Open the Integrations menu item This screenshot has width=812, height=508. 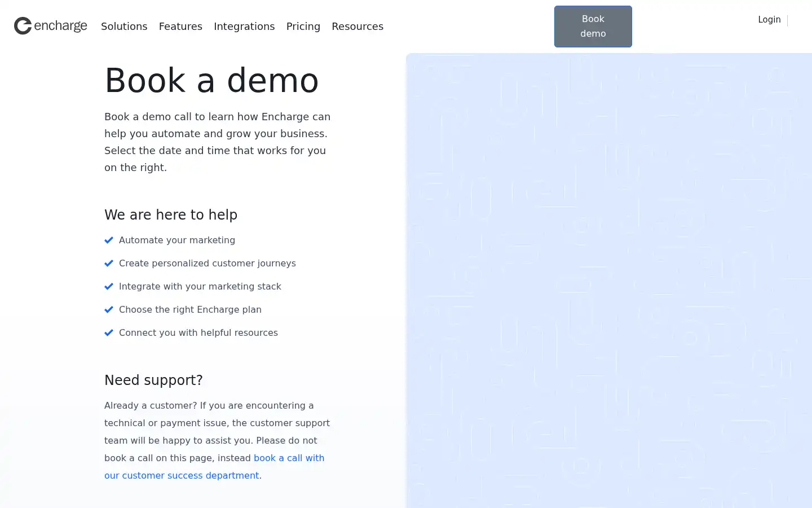pyautogui.click(x=244, y=27)
